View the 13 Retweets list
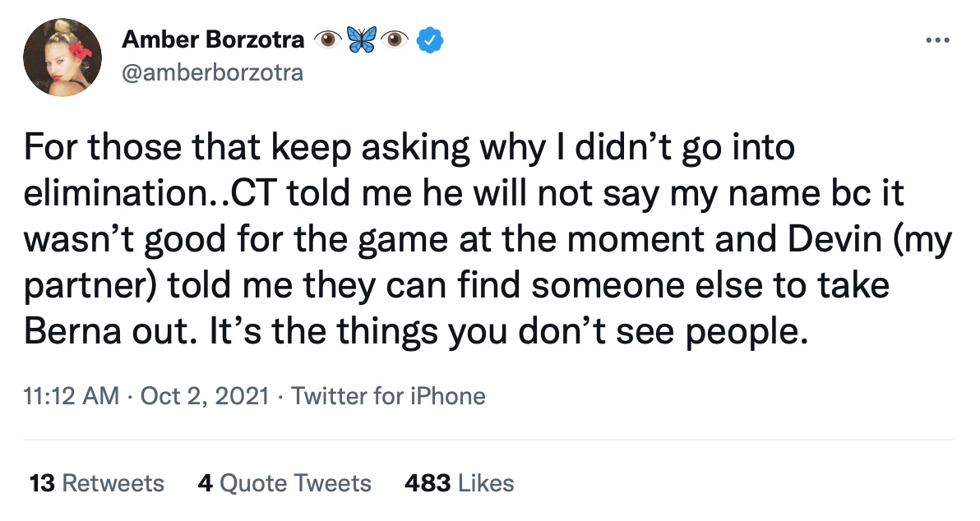 [96, 482]
